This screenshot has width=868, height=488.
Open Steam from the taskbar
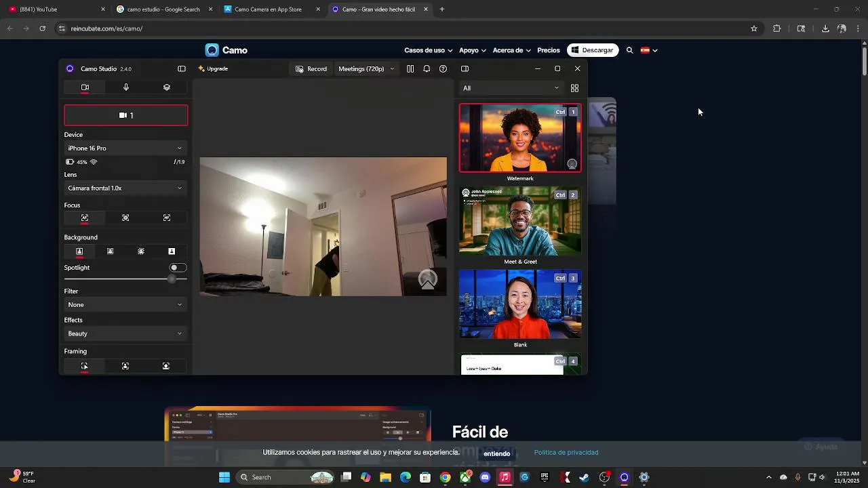[x=584, y=477]
